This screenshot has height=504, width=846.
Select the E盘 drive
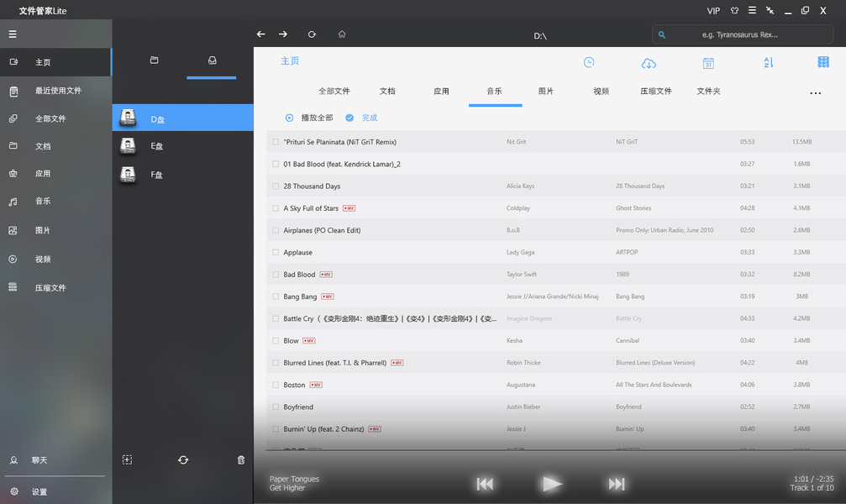point(183,145)
